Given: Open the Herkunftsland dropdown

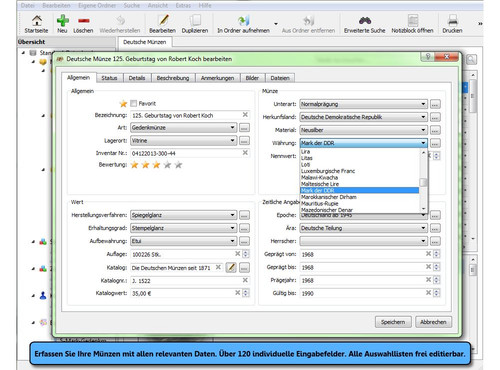Looking at the screenshot, I should 363,117.
